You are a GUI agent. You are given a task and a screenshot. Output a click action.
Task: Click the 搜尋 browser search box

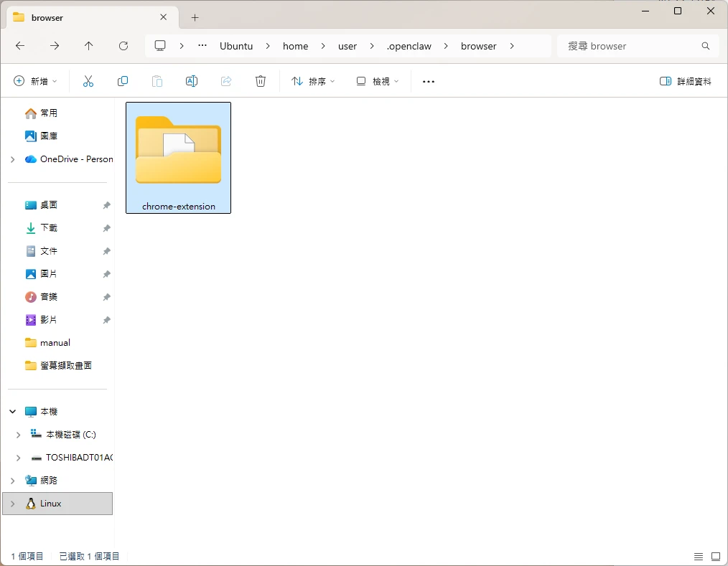click(x=630, y=46)
